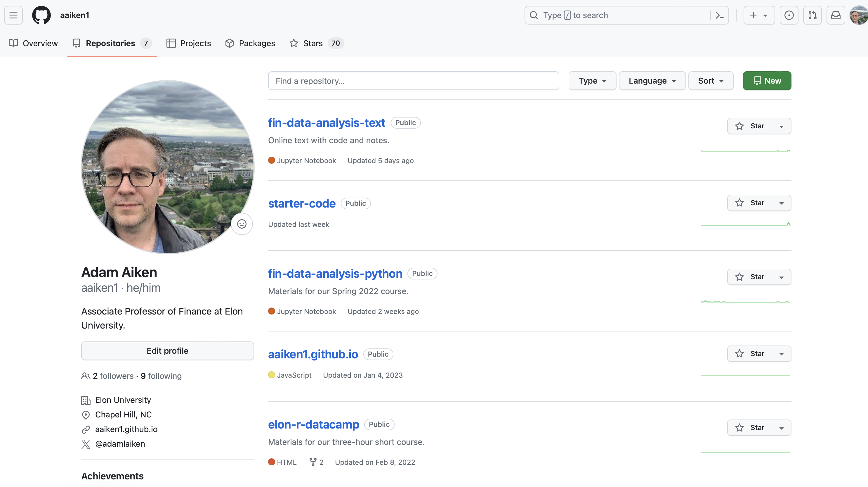The image size is (868, 487).
Task: Switch to the Projects tab
Action: coord(189,43)
